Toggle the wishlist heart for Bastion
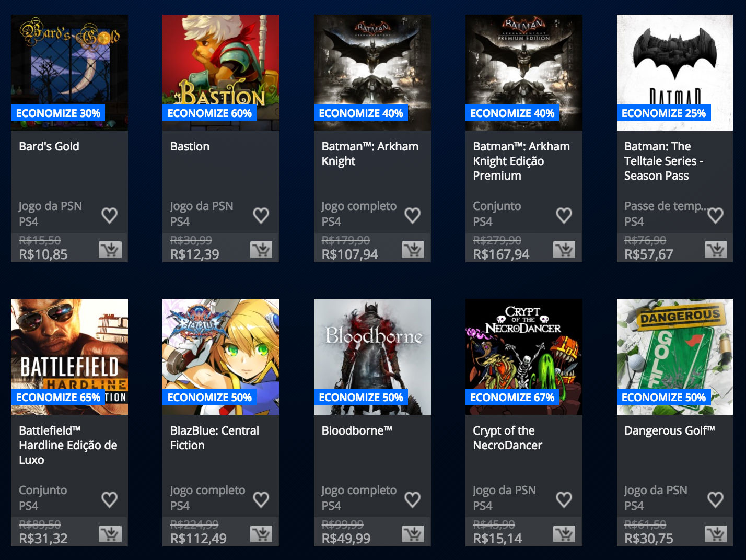This screenshot has height=560, width=746. tap(261, 215)
